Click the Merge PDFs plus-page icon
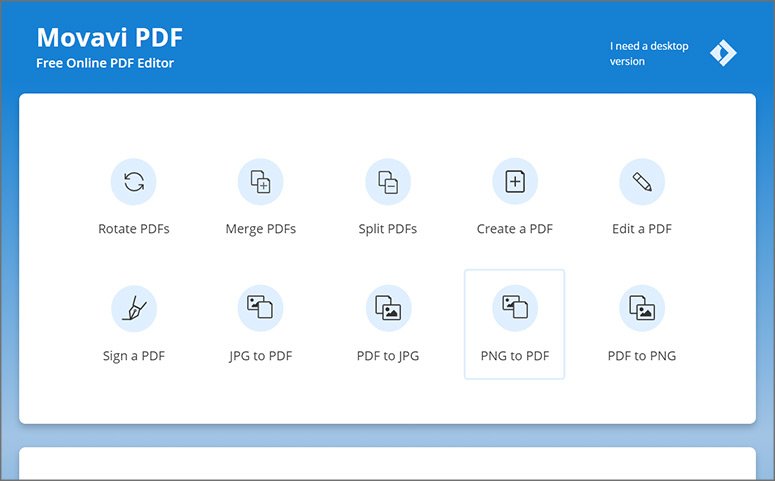775x481 pixels. (260, 181)
